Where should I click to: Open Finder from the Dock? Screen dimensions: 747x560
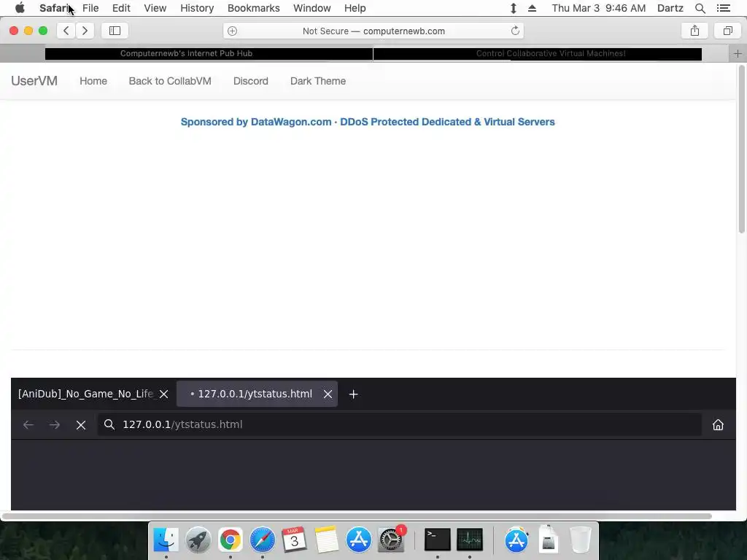tap(166, 540)
